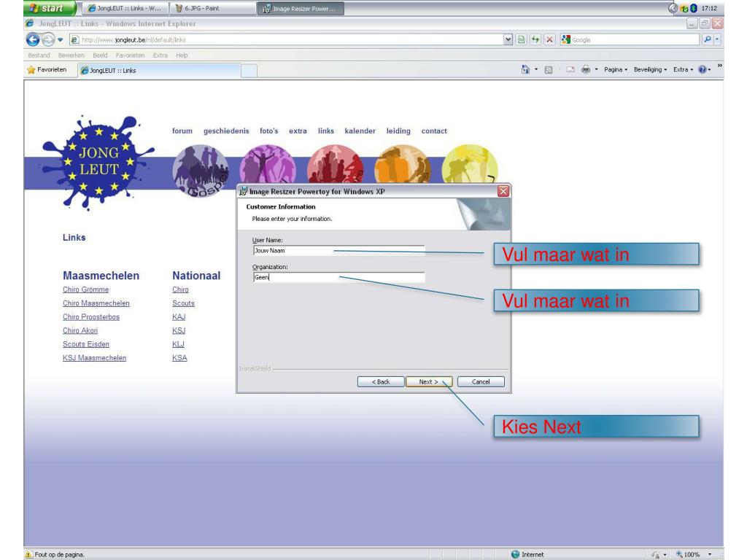Click the read mail icon in the command bar

click(570, 69)
